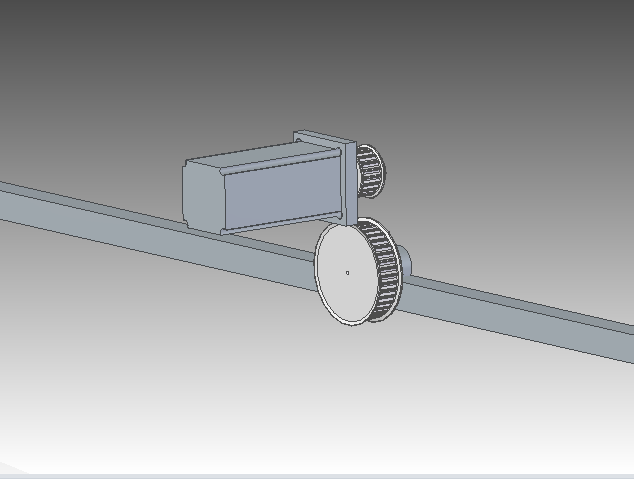The width and height of the screenshot is (634, 479).
Task: Select the motor mounting plate
Action: click(x=351, y=182)
